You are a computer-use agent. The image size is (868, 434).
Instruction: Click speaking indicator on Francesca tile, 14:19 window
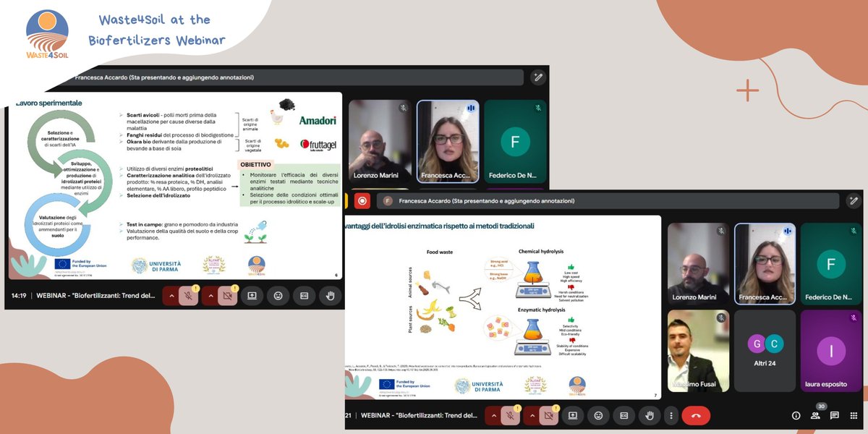coord(471,108)
